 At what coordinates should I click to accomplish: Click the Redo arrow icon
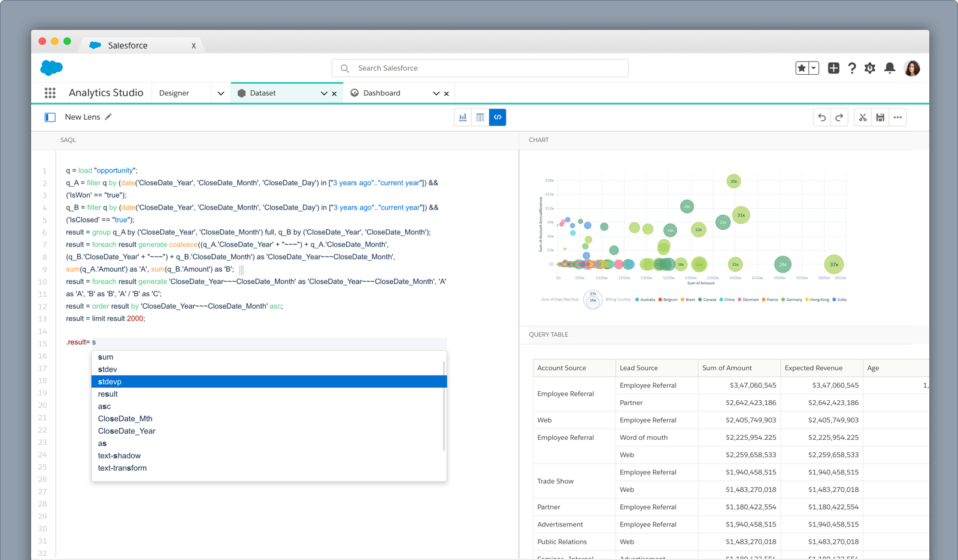coord(839,117)
